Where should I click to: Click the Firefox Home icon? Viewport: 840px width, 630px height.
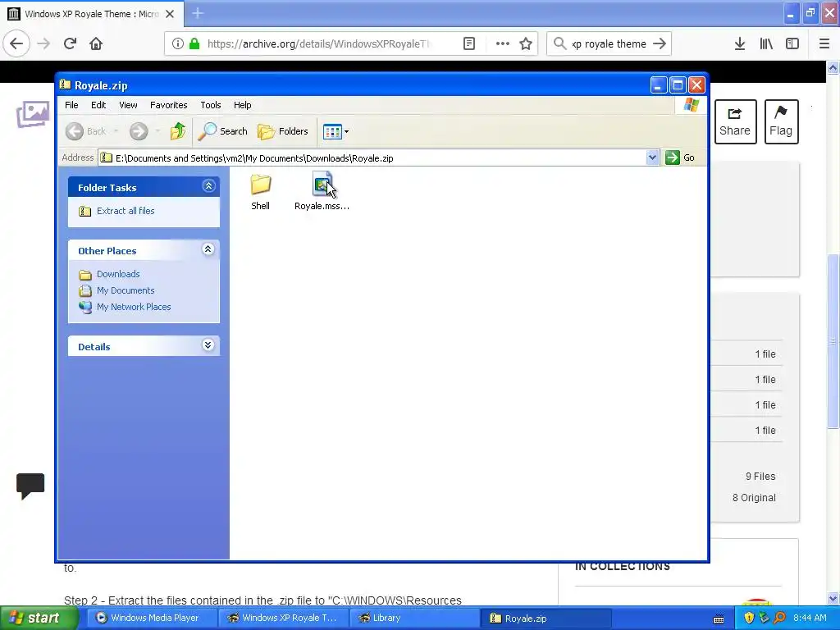click(x=96, y=44)
